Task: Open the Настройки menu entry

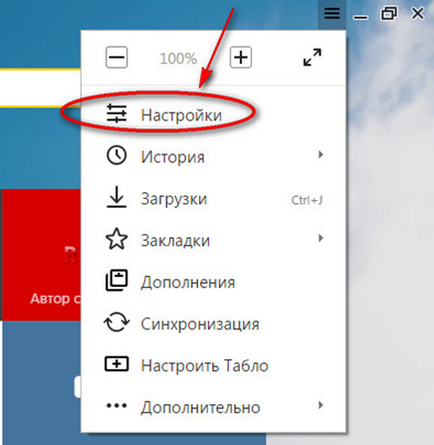Action: pos(213,115)
